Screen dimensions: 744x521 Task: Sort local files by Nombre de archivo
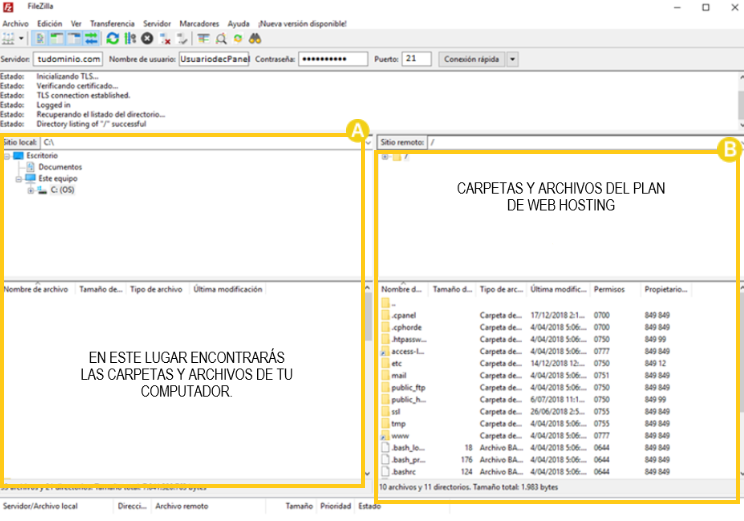[38, 289]
